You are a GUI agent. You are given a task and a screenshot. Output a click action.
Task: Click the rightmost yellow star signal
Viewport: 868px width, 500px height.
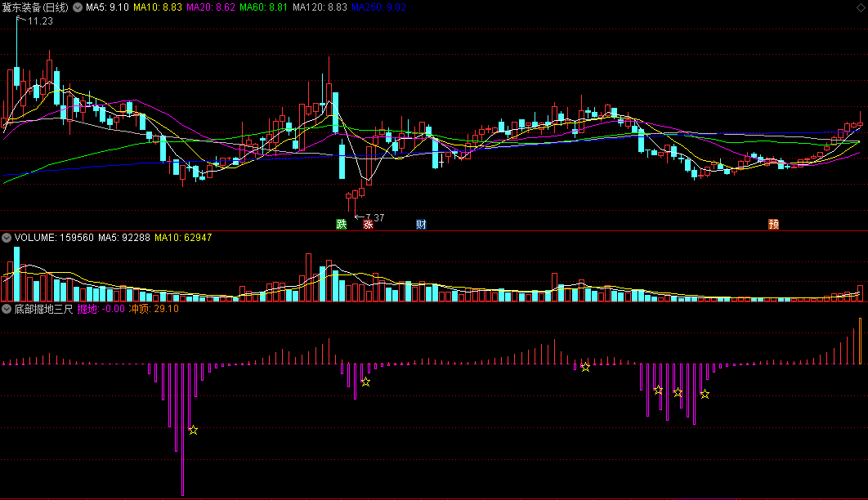click(x=705, y=395)
